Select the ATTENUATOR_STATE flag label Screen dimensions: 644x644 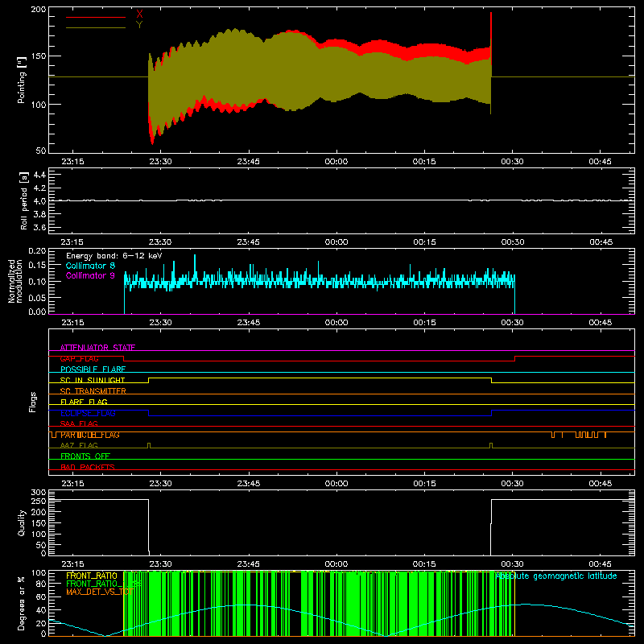click(x=97, y=348)
